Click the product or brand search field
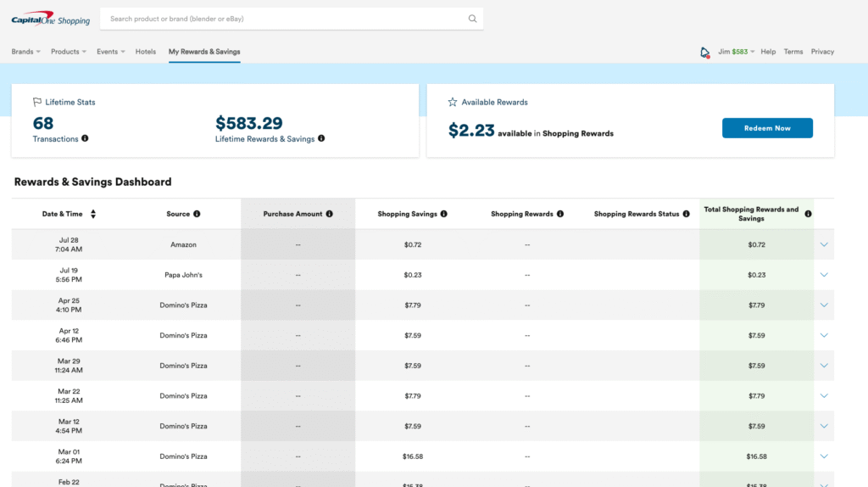The image size is (868, 487). point(284,19)
